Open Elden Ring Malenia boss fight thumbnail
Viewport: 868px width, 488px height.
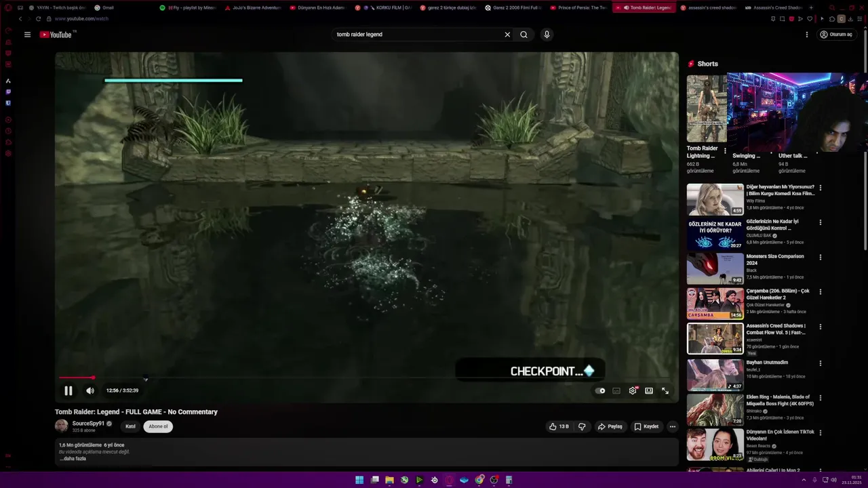pos(715,409)
